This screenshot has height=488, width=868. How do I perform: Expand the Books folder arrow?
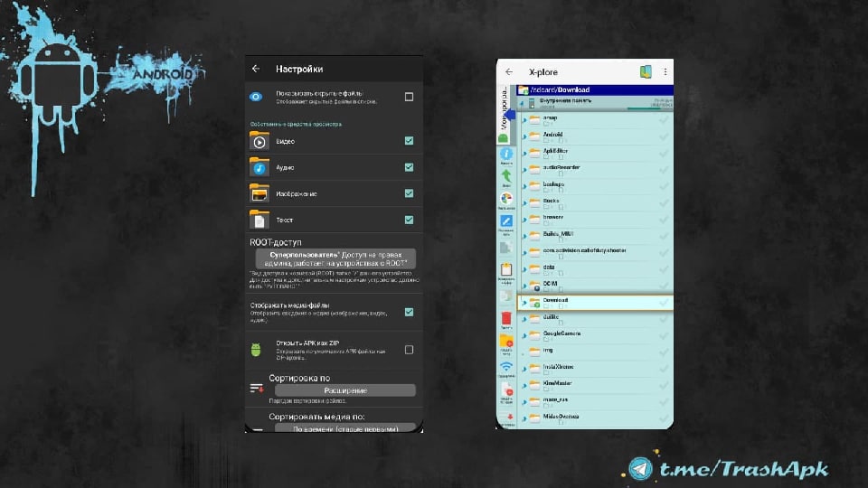click(524, 203)
